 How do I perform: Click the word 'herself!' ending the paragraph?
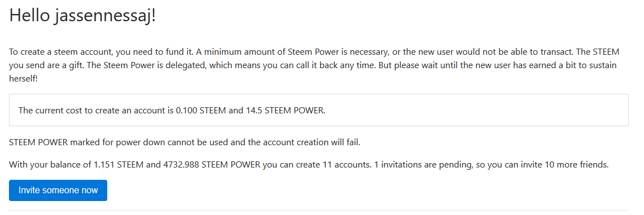coord(23,78)
